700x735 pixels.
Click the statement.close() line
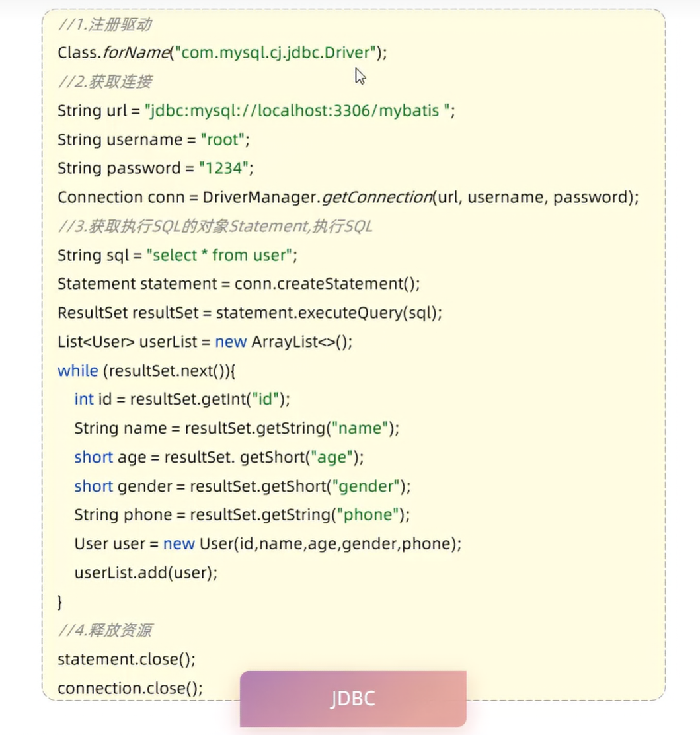[x=126, y=659]
